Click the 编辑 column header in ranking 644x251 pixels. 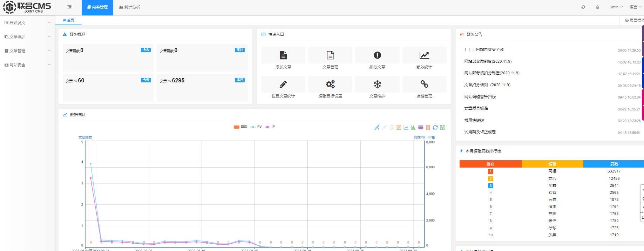(553, 164)
